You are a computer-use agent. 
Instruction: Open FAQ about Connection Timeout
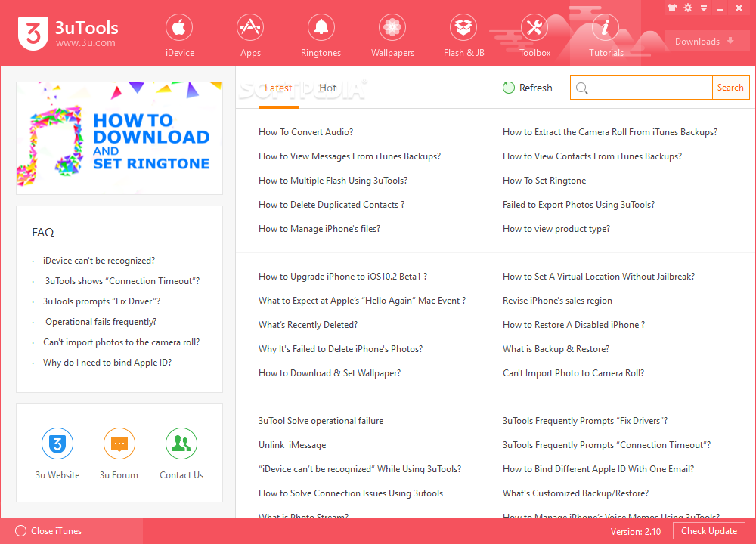[x=122, y=281]
